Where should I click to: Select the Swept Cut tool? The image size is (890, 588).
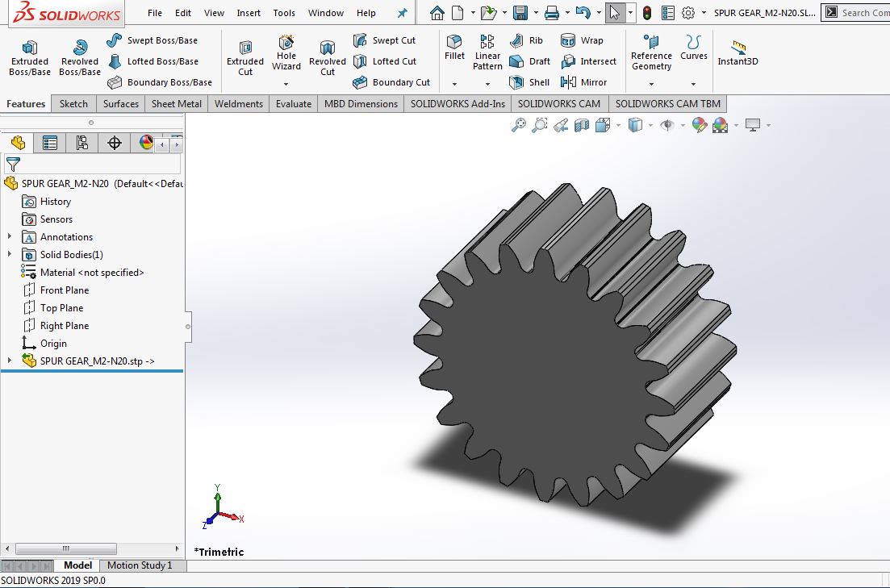click(384, 40)
